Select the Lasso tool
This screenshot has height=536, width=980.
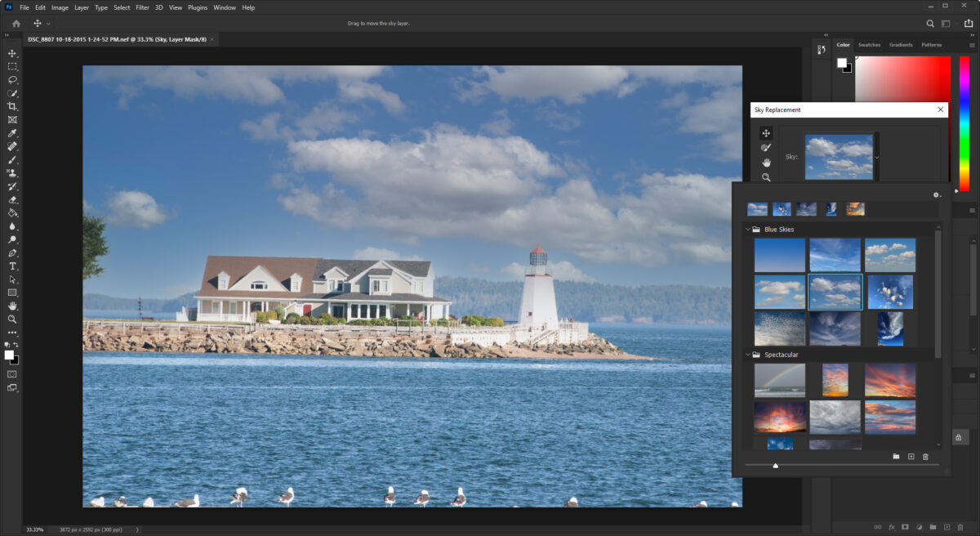(11, 79)
